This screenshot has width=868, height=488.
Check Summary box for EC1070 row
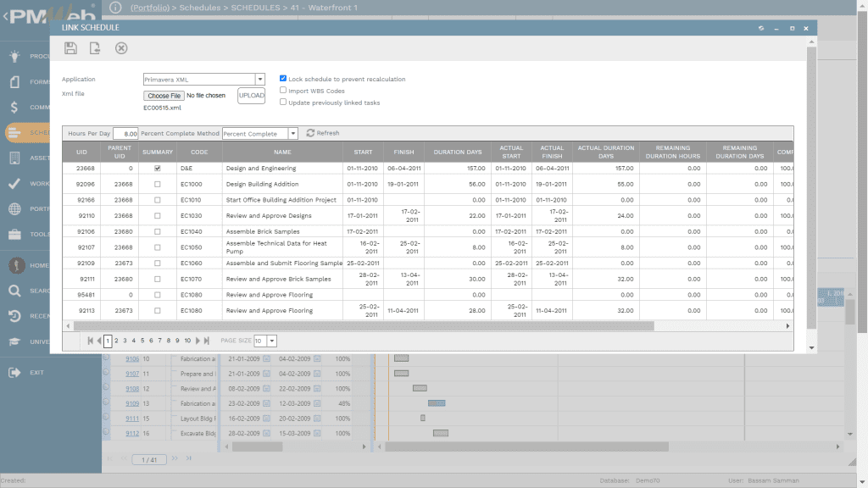(157, 280)
